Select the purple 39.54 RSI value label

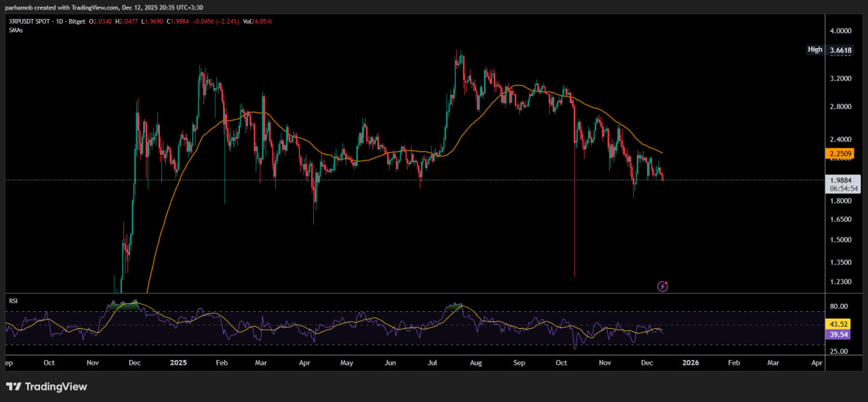point(838,334)
